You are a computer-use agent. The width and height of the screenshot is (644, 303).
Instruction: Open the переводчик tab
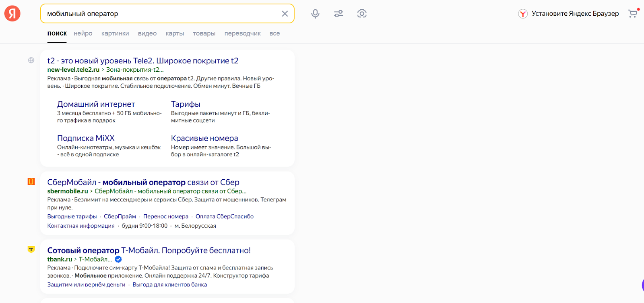click(242, 33)
